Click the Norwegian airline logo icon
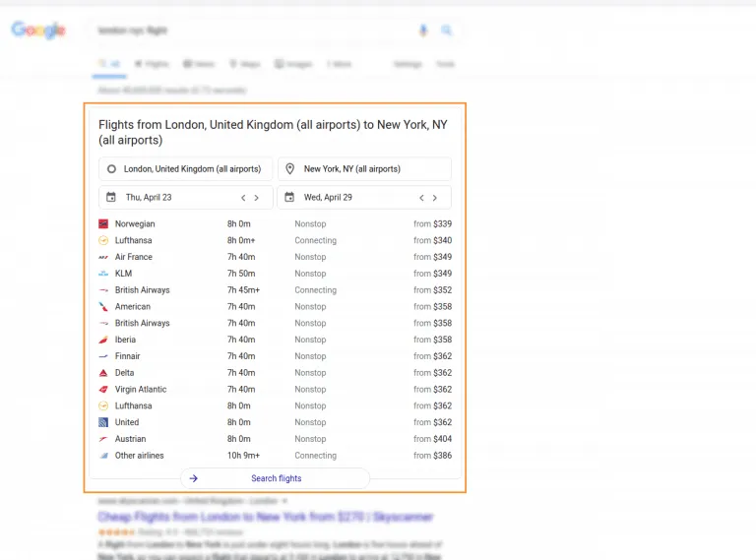The width and height of the screenshot is (756, 560). click(x=103, y=224)
